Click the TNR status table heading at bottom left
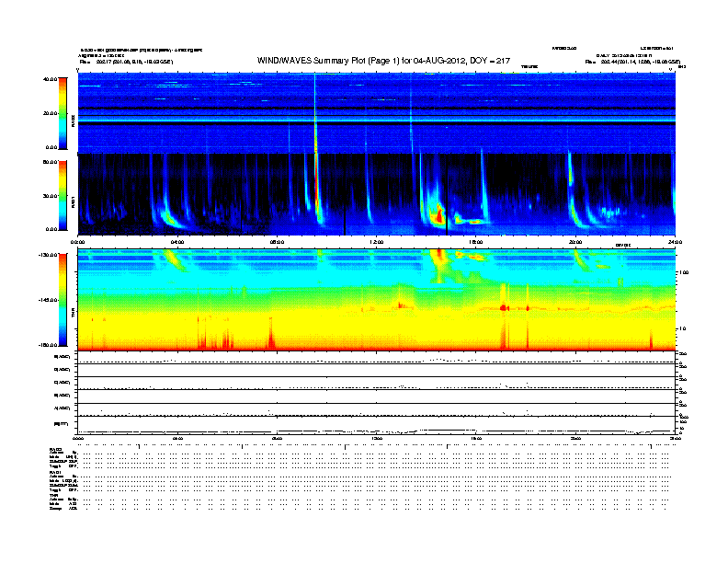728x563 pixels. (53, 495)
